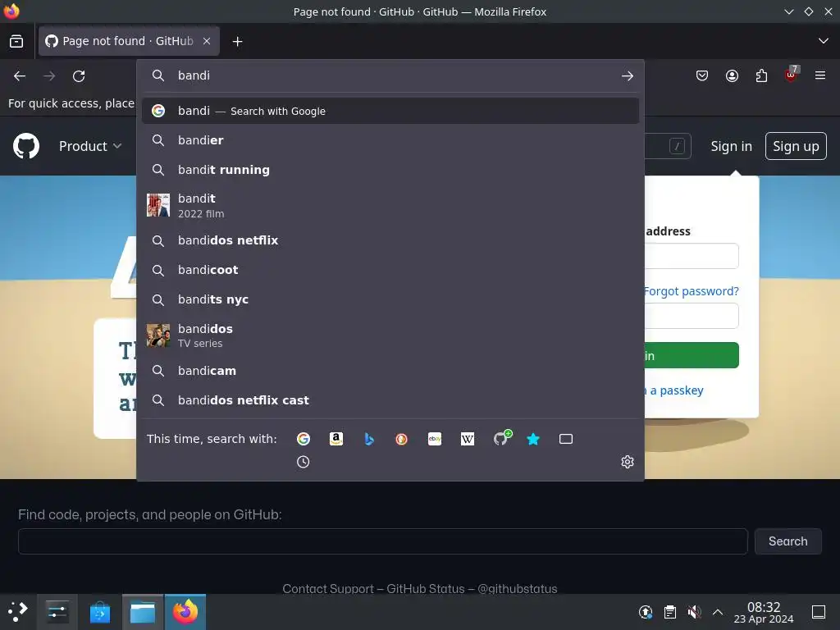Search this time with Google icon

(304, 439)
